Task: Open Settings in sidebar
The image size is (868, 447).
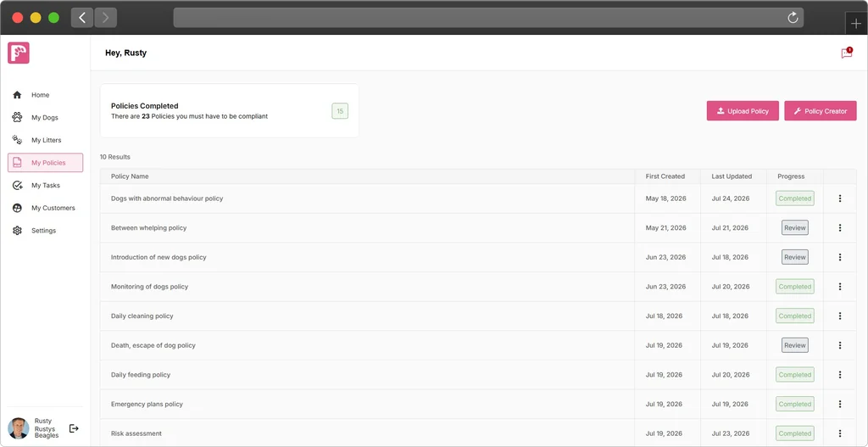Action: [x=46, y=231]
